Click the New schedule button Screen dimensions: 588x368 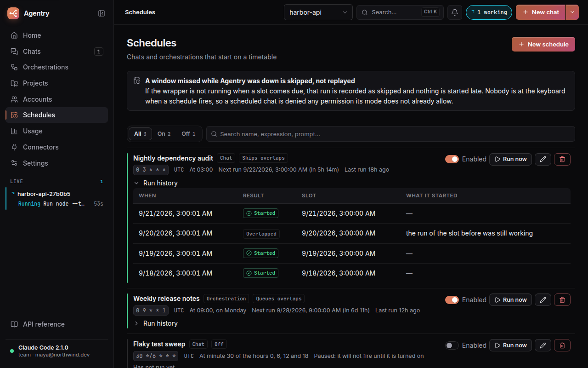(543, 44)
